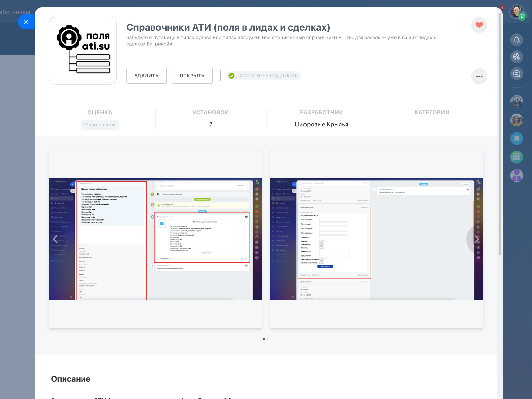This screenshot has height=399, width=532.
Task: Close the app detail panel
Action: [x=26, y=22]
